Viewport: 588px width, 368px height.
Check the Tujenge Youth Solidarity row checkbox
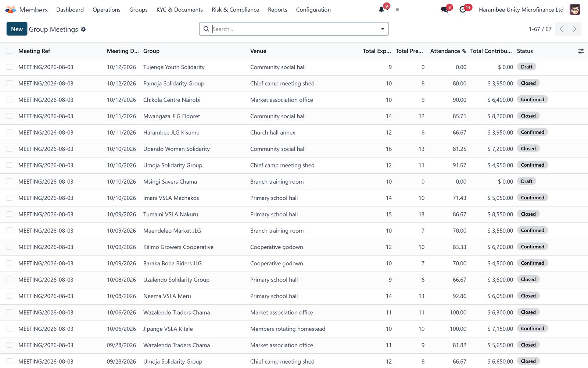click(10, 67)
